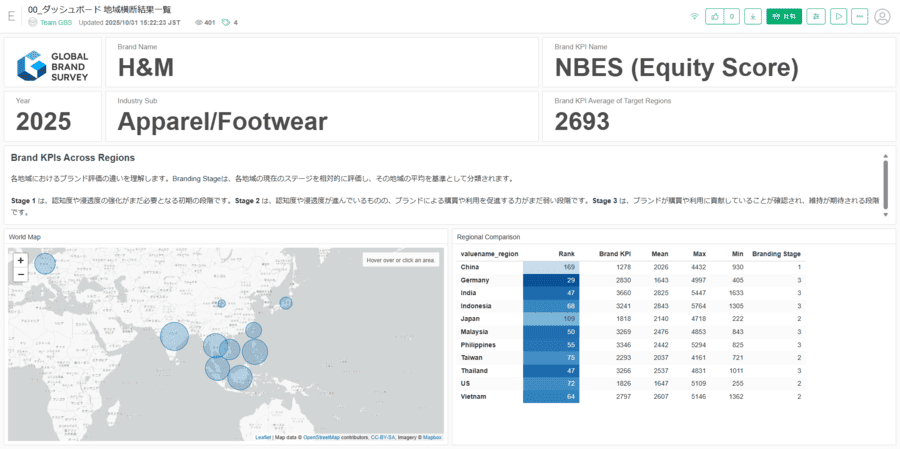Open the three-dots more options menu
The width and height of the screenshot is (900, 449).
859,17
